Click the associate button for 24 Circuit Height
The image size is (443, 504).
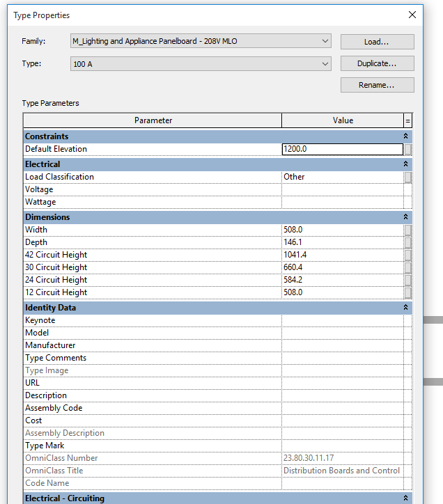tap(408, 281)
